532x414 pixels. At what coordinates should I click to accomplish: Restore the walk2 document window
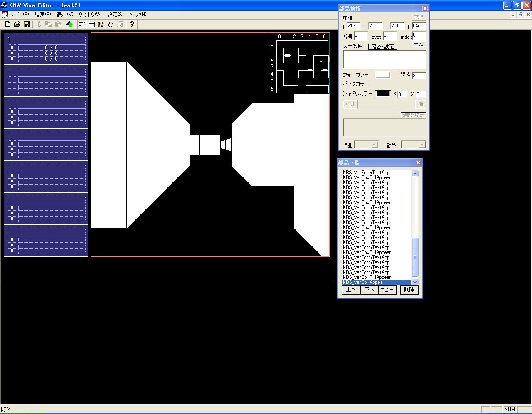pyautogui.click(x=520, y=15)
